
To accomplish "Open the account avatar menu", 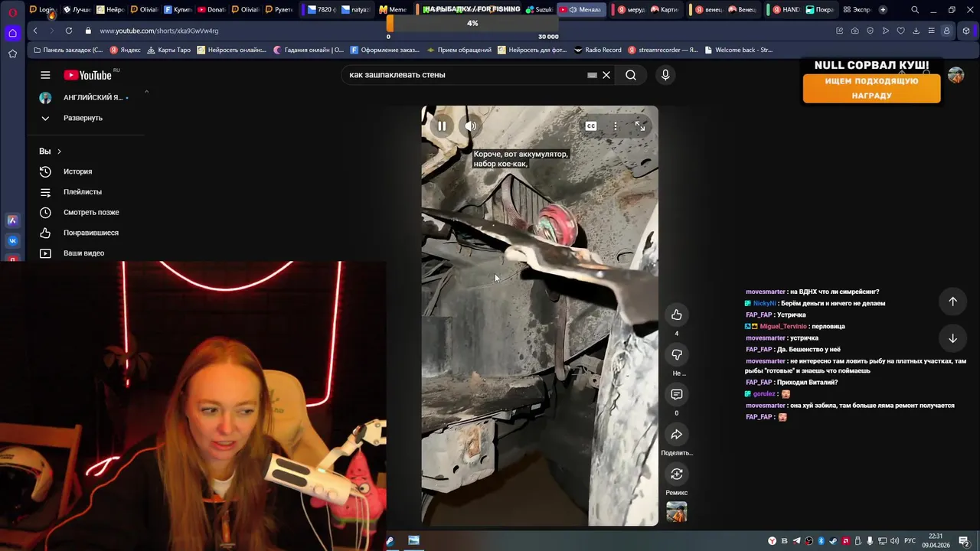I will (x=955, y=75).
